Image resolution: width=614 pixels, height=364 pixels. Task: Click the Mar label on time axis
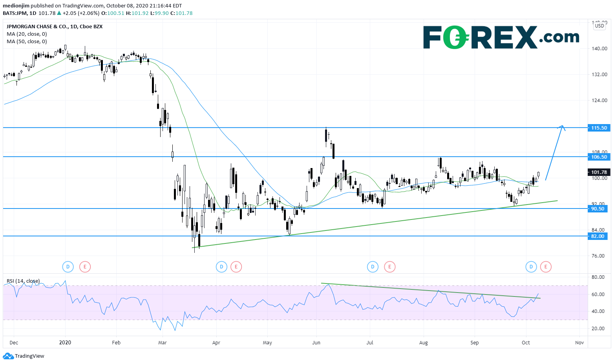pos(163,343)
